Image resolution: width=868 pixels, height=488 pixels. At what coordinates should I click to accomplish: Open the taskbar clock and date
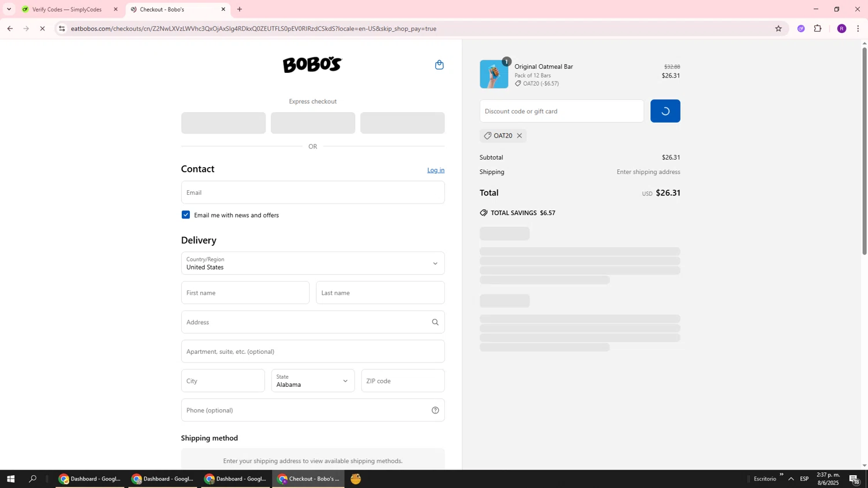click(x=828, y=479)
